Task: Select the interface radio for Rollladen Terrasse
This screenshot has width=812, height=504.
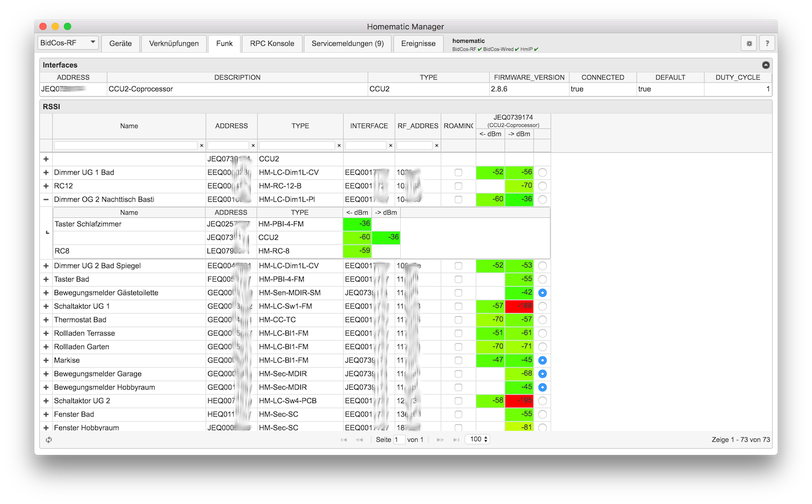Action: click(x=543, y=333)
